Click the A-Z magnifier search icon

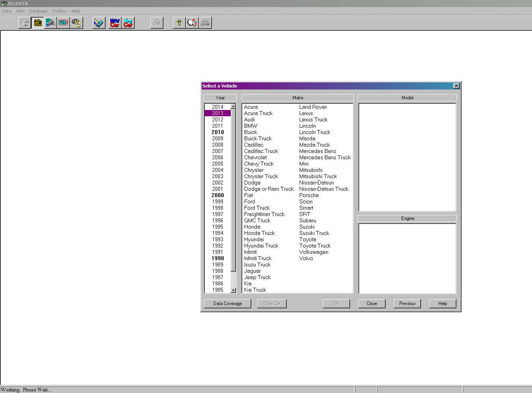click(192, 23)
